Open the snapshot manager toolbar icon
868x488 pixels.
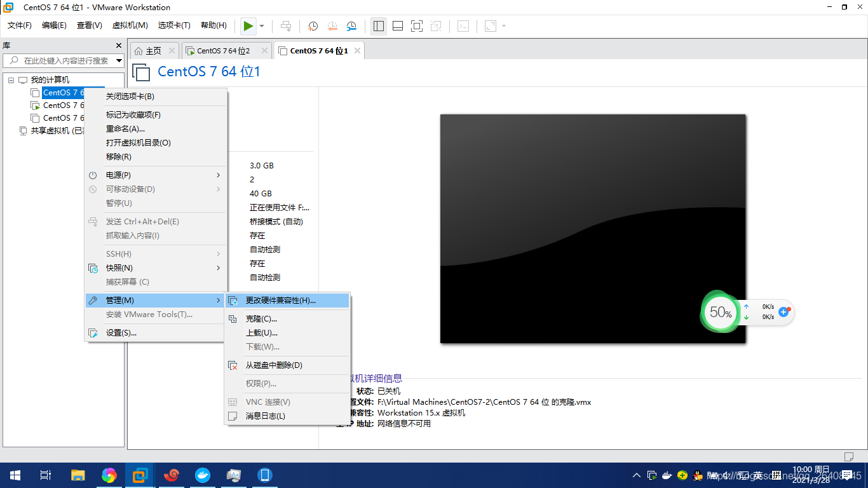click(x=351, y=26)
